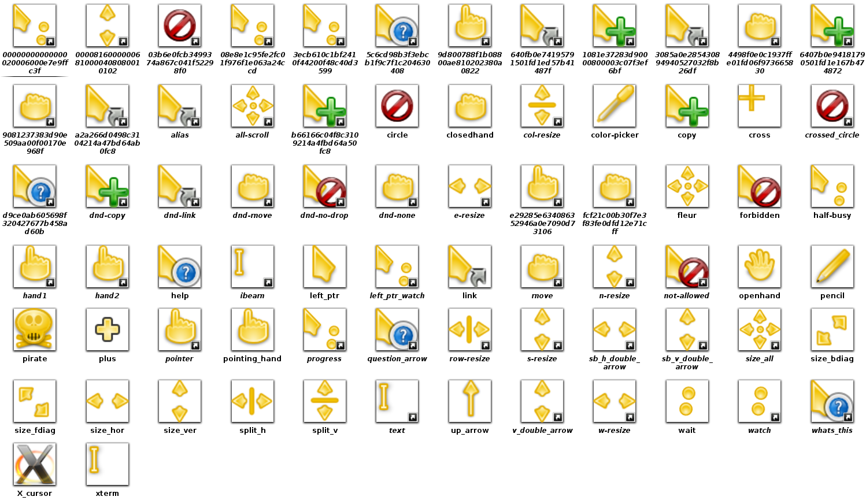Select the hand2 cursor icon
The width and height of the screenshot is (866, 504).
(x=108, y=266)
